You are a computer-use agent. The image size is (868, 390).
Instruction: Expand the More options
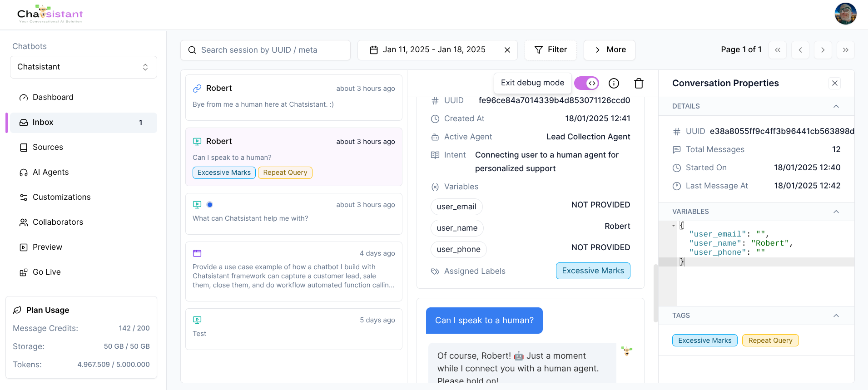(610, 50)
